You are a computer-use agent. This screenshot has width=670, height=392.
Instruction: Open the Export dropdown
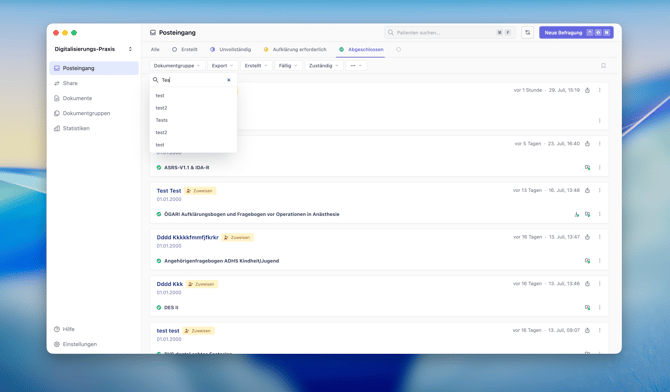223,65
